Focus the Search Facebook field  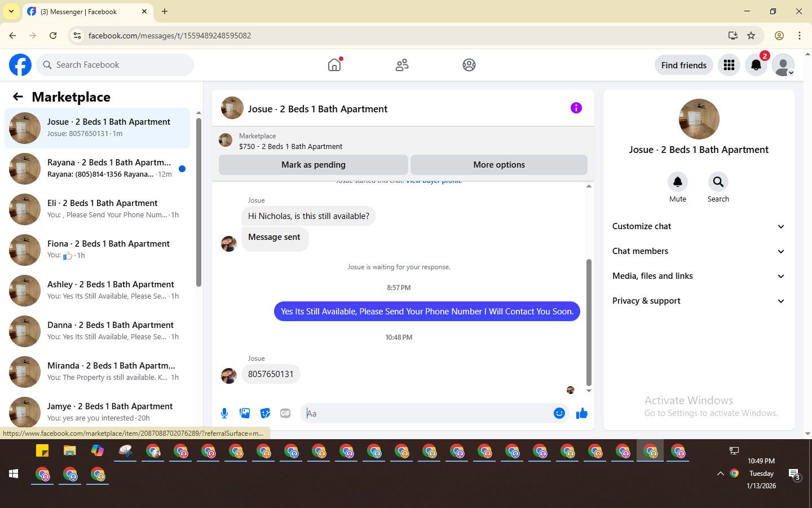(115, 65)
